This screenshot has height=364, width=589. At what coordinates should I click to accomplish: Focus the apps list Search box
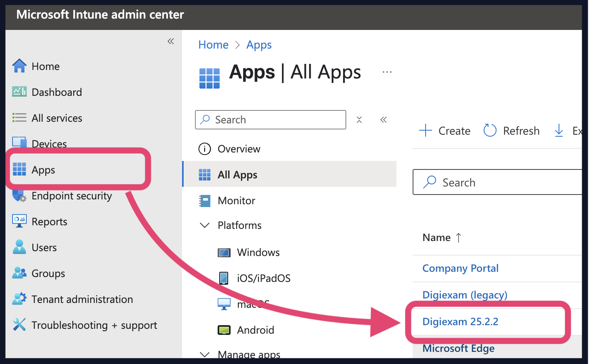[x=498, y=182]
